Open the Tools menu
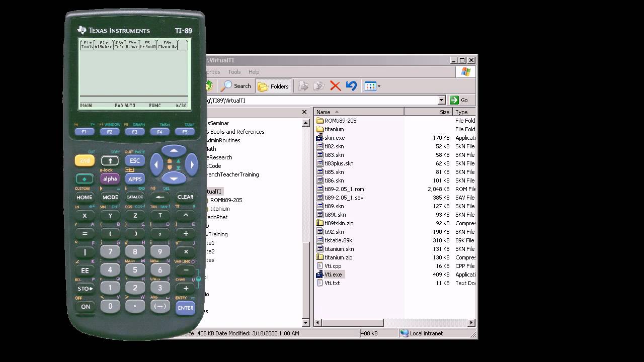This screenshot has width=644, height=362. (234, 72)
